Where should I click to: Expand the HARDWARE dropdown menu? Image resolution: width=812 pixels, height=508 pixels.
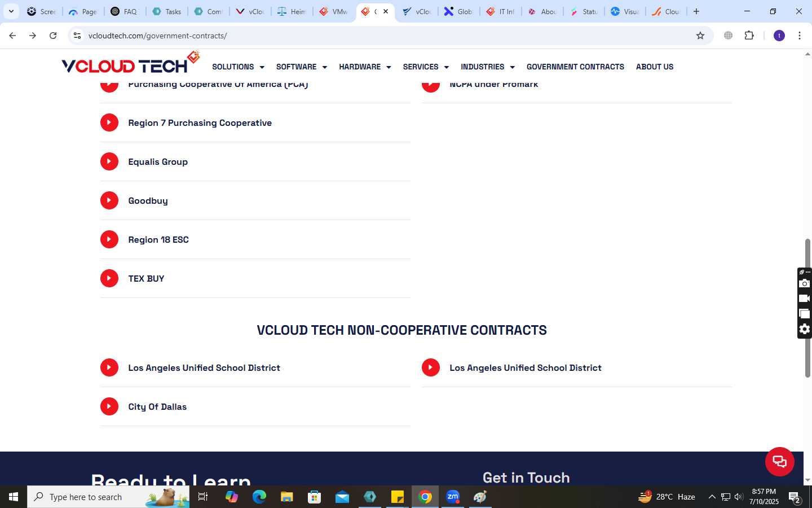pos(365,67)
